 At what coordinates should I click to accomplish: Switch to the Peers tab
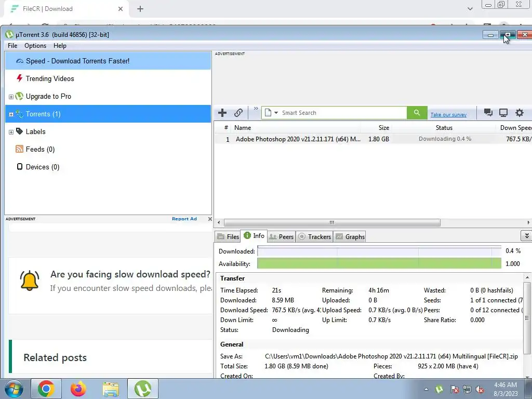[x=281, y=237]
